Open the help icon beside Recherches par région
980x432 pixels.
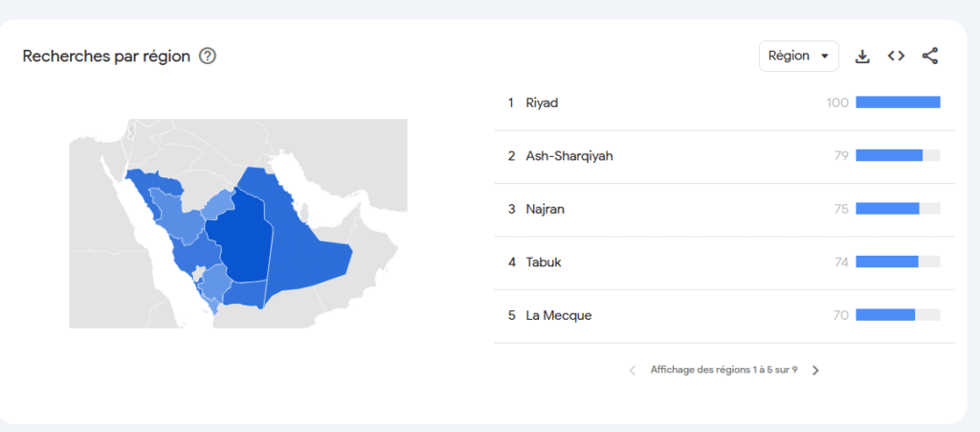[207, 56]
